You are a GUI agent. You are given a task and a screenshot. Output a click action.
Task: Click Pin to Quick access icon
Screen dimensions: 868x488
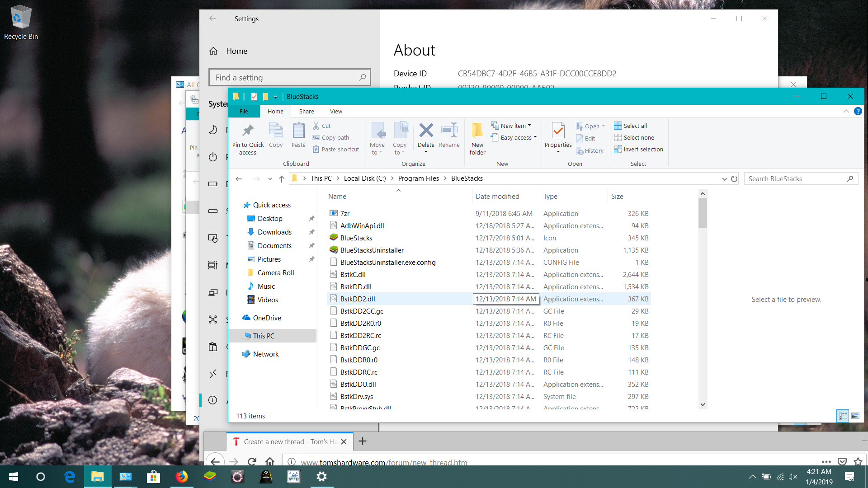point(248,131)
